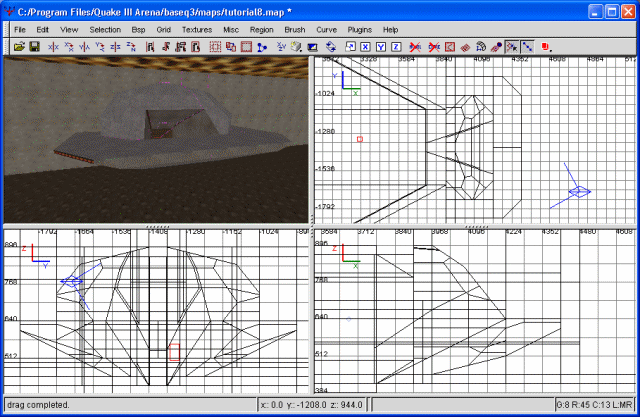The height and width of the screenshot is (417, 640).
Task: Flip selection along the Y axis
Action: pyautogui.click(x=84, y=47)
